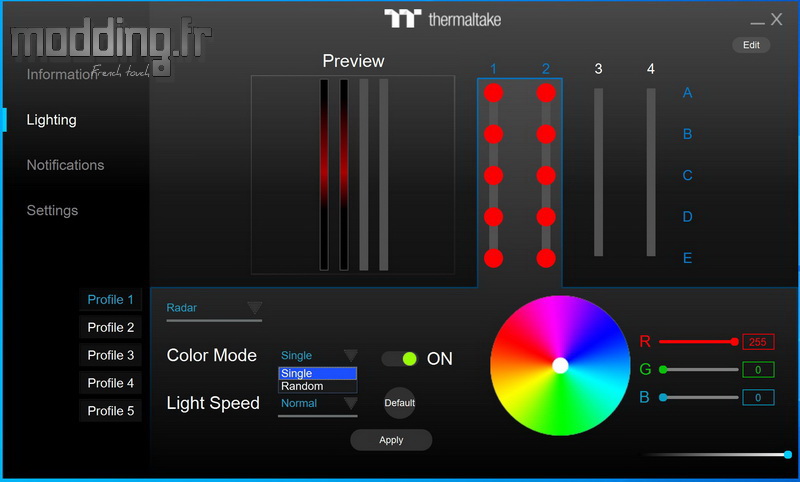
Task: Open the Settings section
Action: tap(52, 211)
